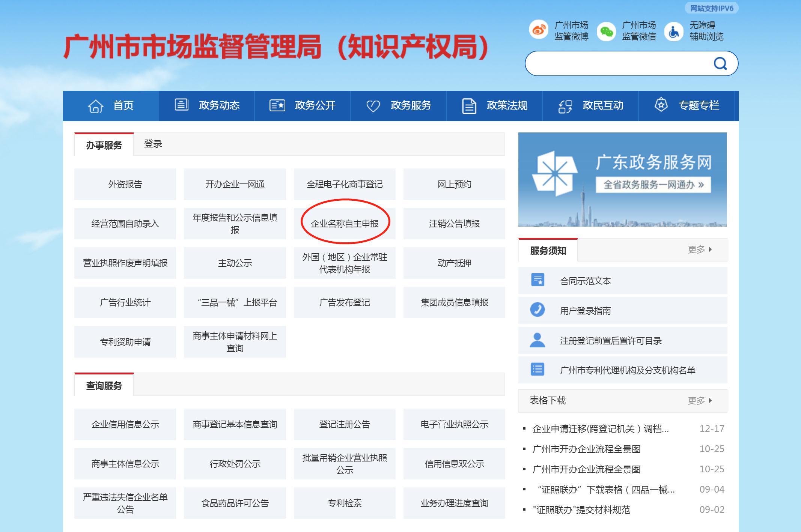The width and height of the screenshot is (801, 532).
Task: Select the 办事服务 tab
Action: tap(104, 145)
